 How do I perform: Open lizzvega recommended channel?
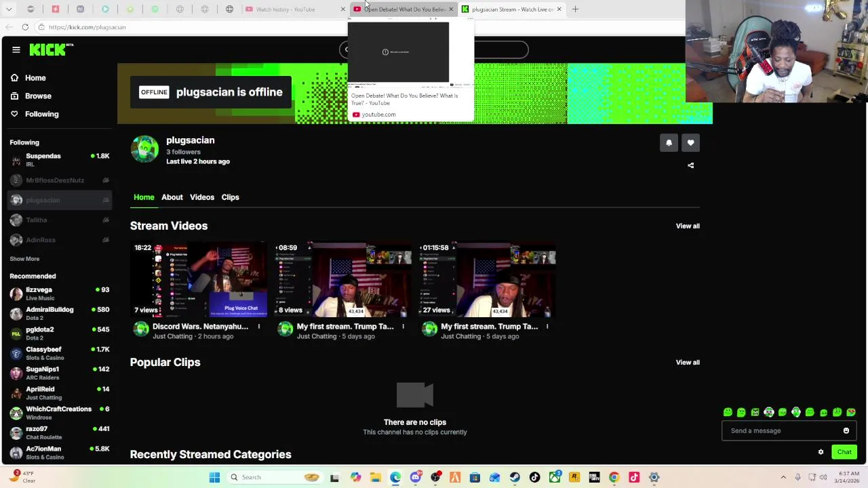[x=59, y=293]
